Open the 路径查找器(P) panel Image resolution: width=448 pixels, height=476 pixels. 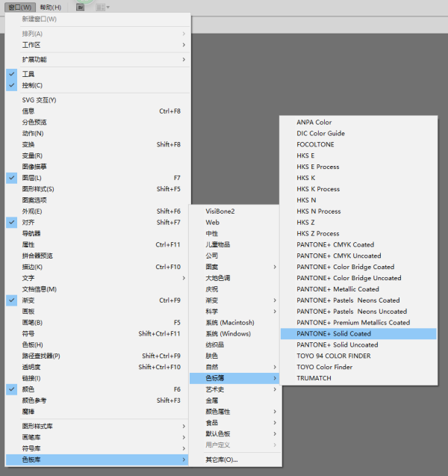click(x=97, y=356)
